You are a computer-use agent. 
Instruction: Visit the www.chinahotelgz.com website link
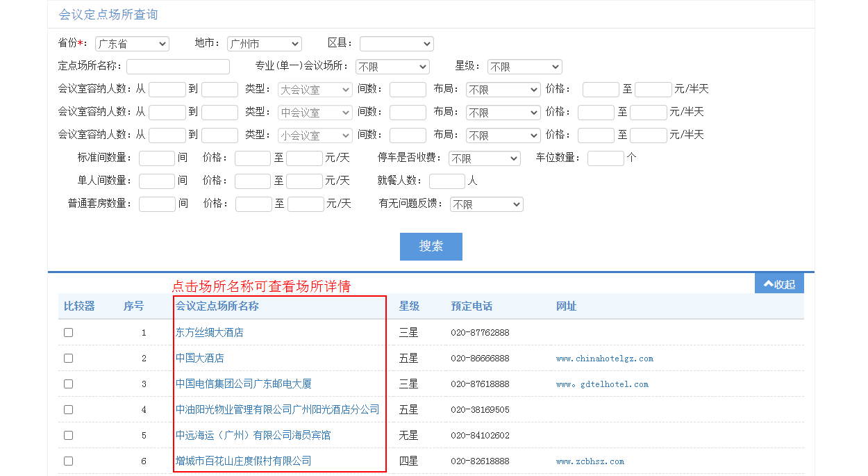(x=603, y=359)
